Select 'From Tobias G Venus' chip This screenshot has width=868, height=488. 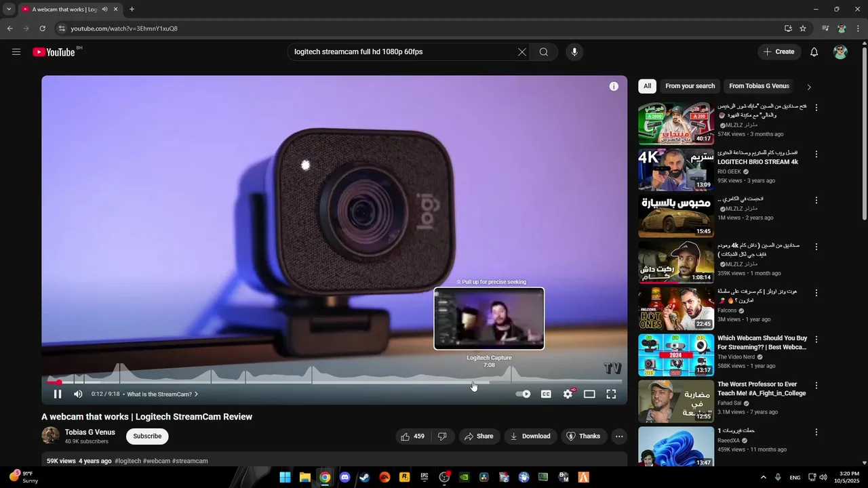point(759,86)
